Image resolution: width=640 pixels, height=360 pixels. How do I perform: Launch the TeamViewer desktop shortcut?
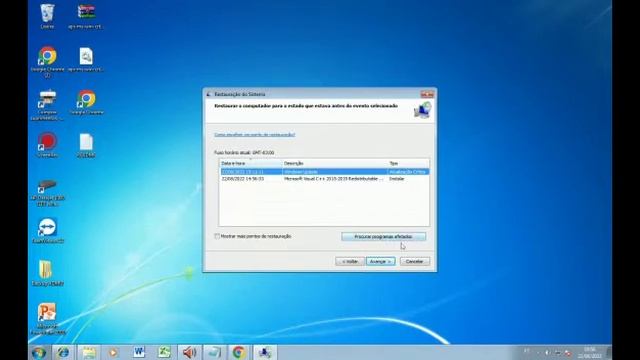[47, 231]
